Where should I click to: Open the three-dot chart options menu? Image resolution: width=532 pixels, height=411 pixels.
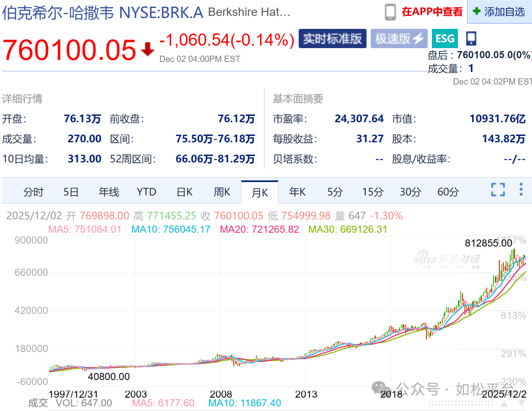coord(521,190)
